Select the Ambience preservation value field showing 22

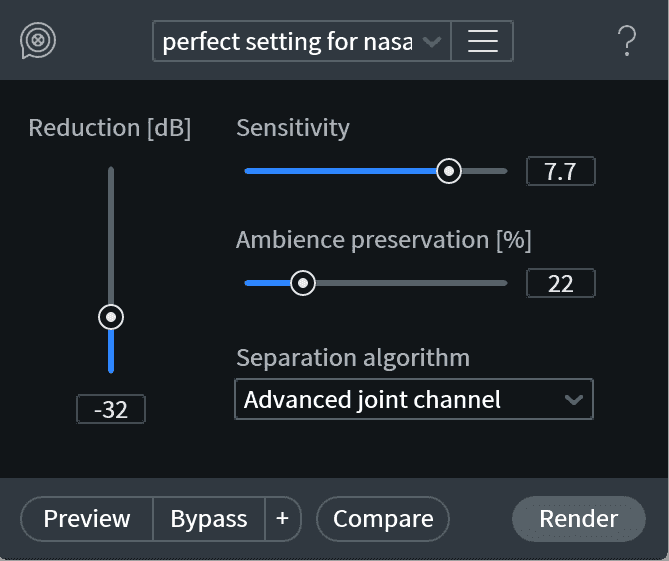[561, 283]
